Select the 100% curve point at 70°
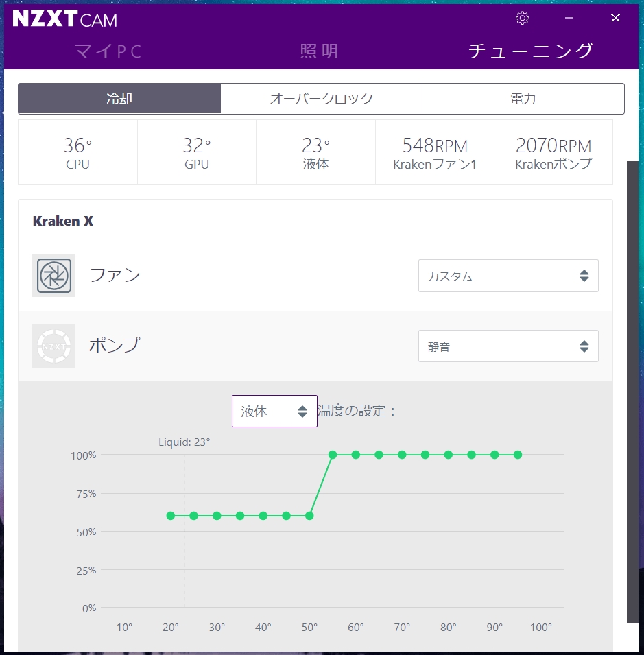 pos(402,455)
